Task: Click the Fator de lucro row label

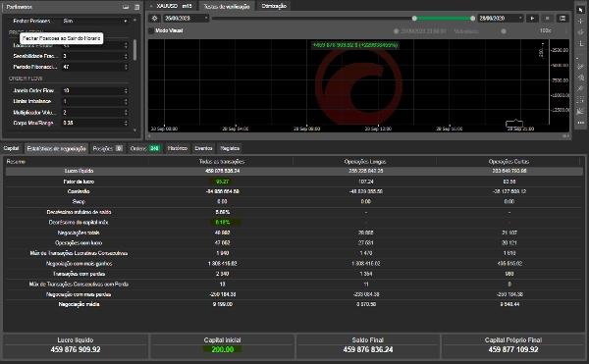Action: 79,182
